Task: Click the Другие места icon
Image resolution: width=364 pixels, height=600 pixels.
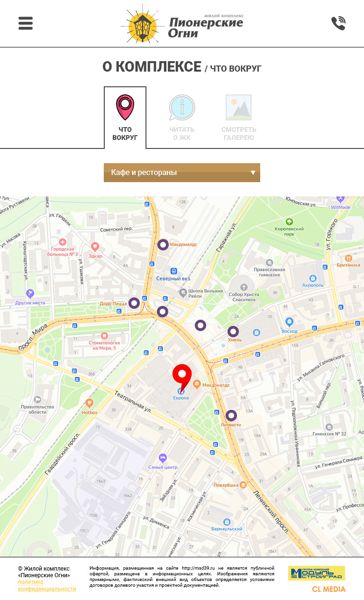Action: [x=30, y=293]
